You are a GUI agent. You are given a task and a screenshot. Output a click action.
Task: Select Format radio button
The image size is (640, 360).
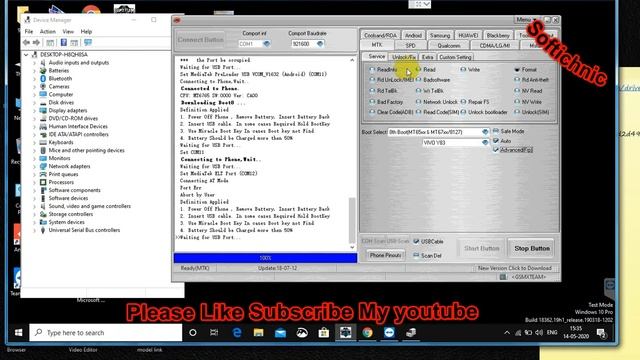point(517,70)
